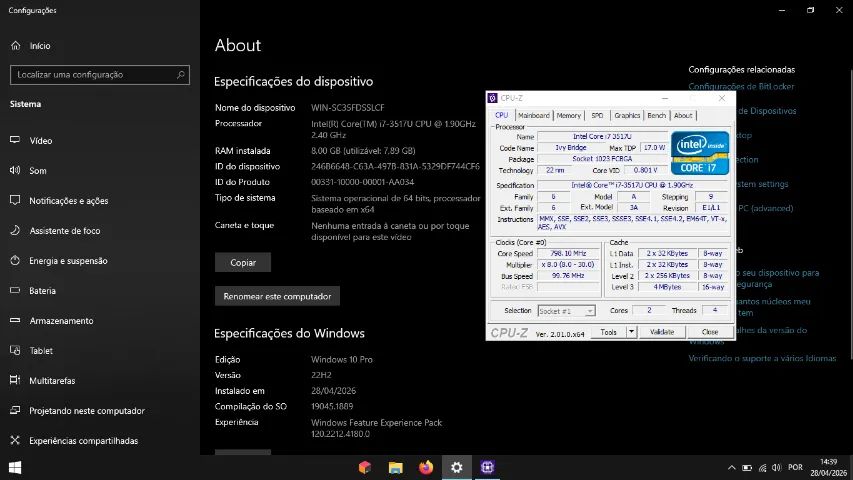Click Code Name value Ivy Bridge
The image size is (853, 480).
tap(571, 147)
